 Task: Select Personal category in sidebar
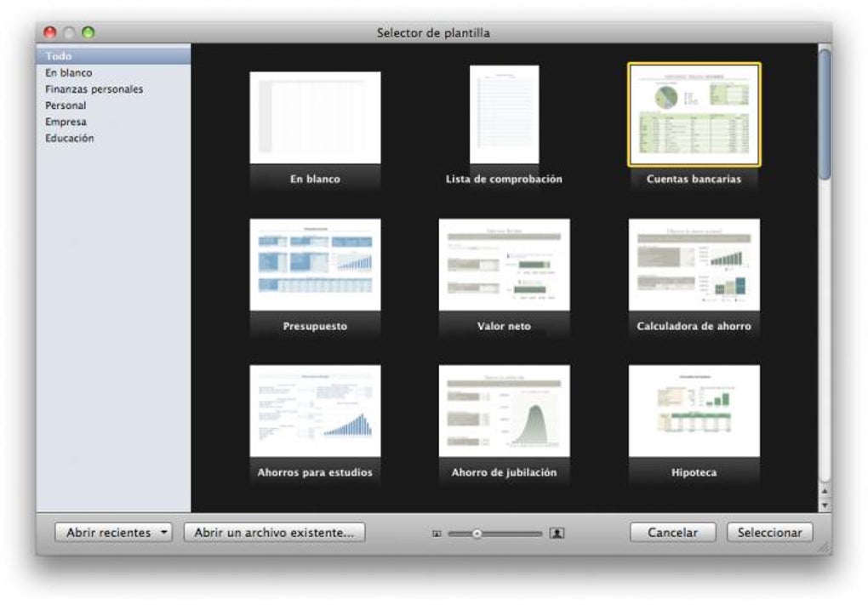click(x=113, y=106)
